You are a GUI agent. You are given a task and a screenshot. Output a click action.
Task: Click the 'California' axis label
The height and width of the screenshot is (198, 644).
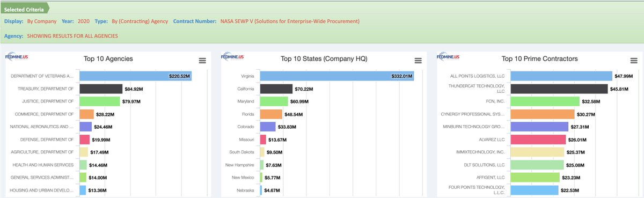tap(245, 89)
